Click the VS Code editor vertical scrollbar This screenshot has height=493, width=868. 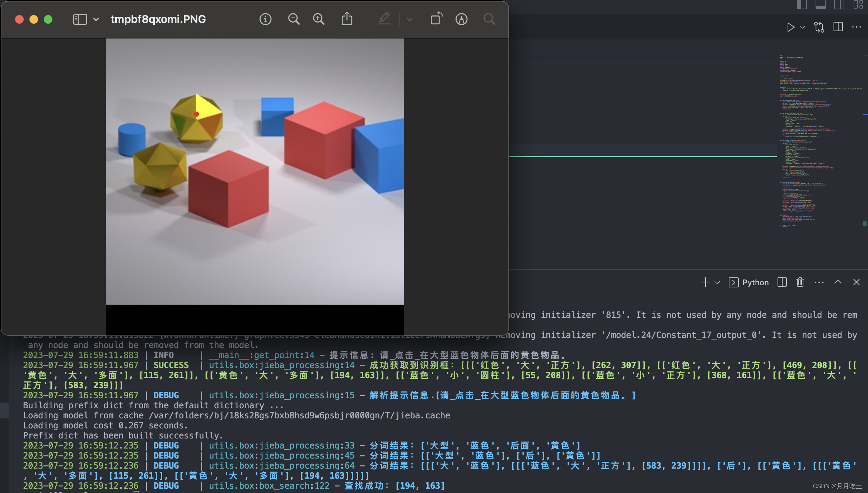[x=865, y=161]
